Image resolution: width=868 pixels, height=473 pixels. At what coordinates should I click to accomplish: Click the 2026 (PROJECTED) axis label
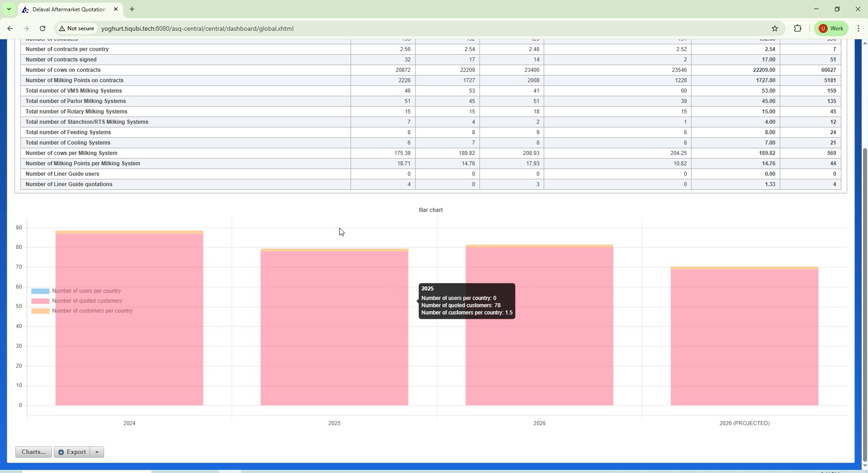744,423
